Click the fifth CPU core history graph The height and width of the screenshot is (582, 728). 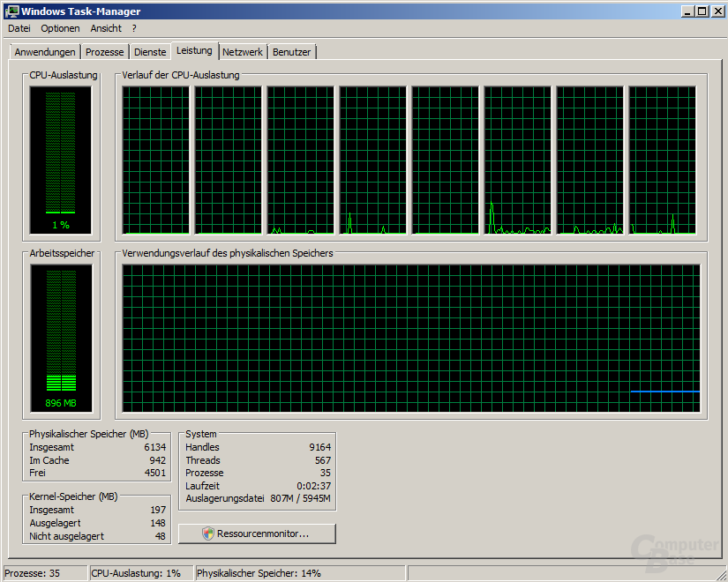[x=446, y=160]
